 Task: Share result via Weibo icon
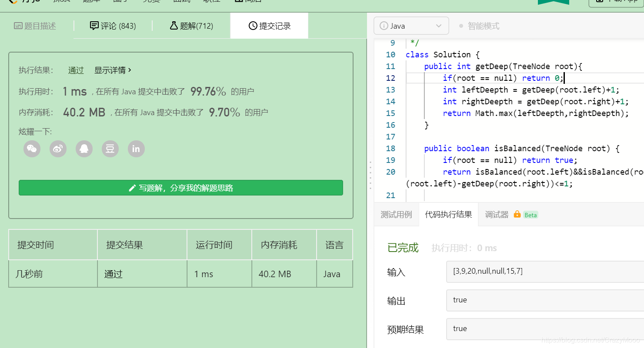pos(58,149)
